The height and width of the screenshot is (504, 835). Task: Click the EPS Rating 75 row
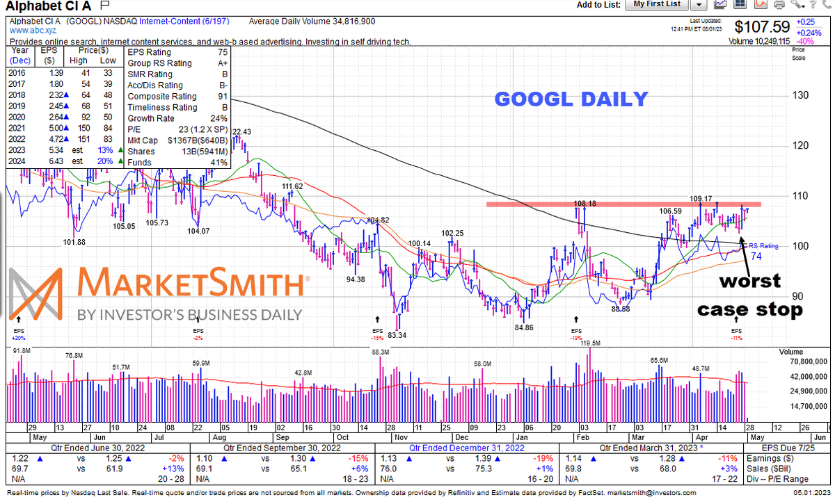tap(177, 52)
